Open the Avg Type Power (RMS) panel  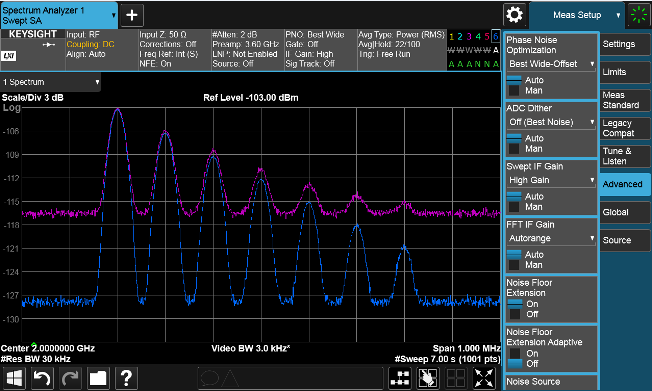402,49
